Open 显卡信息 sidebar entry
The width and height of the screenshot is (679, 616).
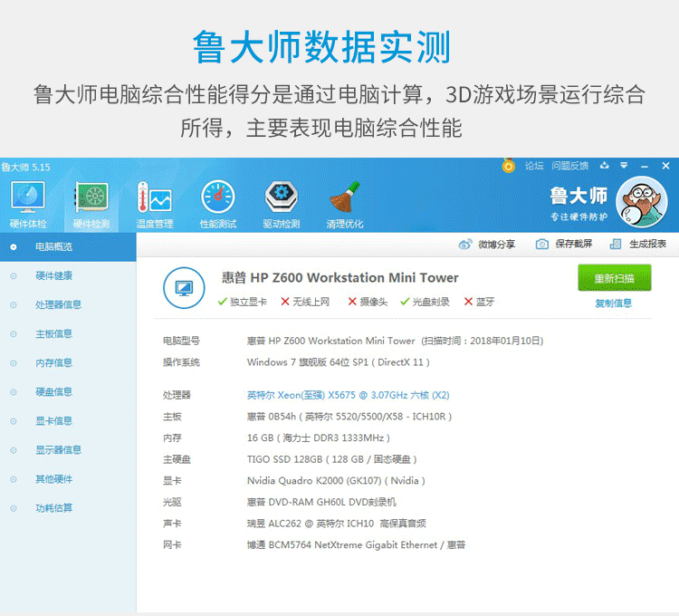[53, 420]
